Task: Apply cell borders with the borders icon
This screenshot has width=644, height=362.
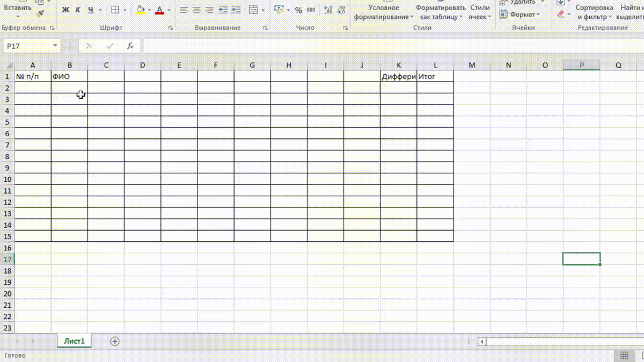Action: pyautogui.click(x=115, y=10)
